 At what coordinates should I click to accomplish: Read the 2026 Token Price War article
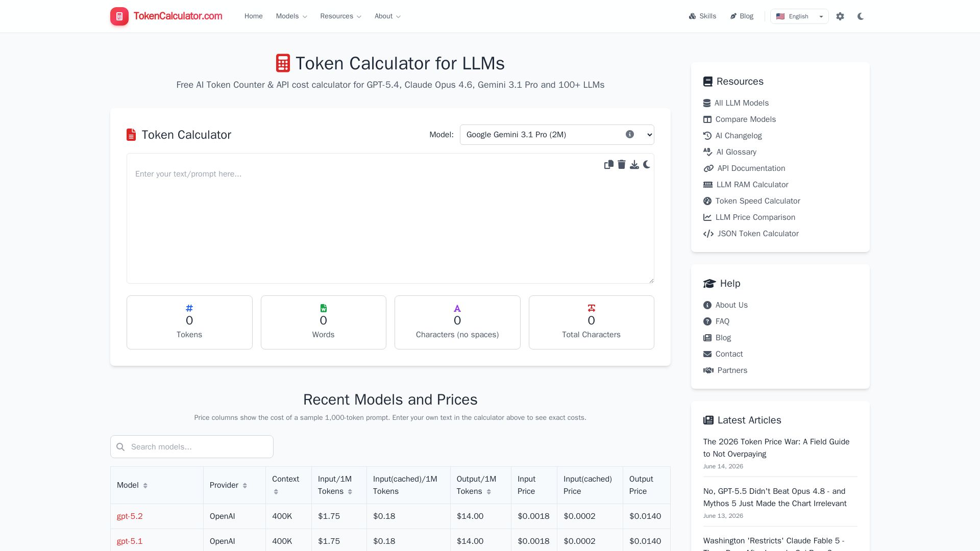(x=776, y=448)
